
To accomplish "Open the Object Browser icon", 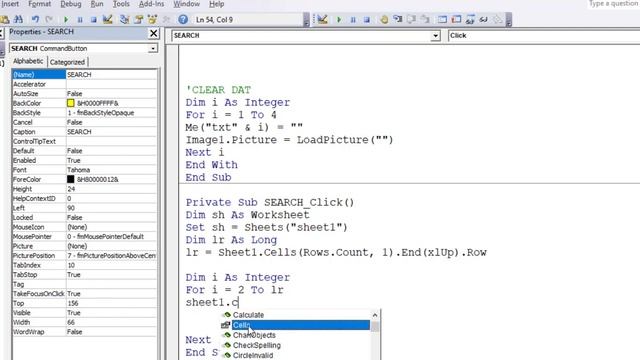I will pyautogui.click(x=153, y=19).
